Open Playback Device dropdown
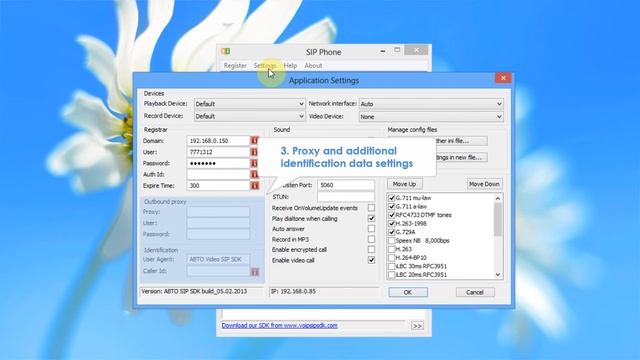The height and width of the screenshot is (360, 640). (249, 104)
